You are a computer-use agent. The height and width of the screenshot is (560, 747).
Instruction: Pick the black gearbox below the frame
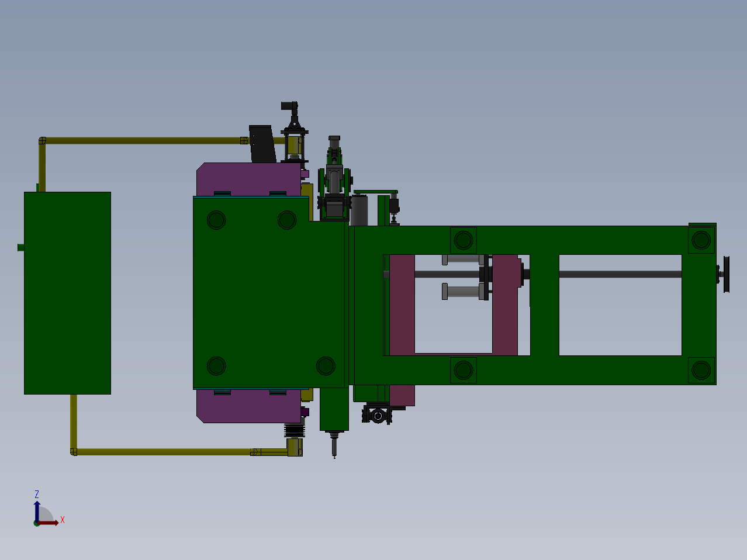(x=377, y=414)
